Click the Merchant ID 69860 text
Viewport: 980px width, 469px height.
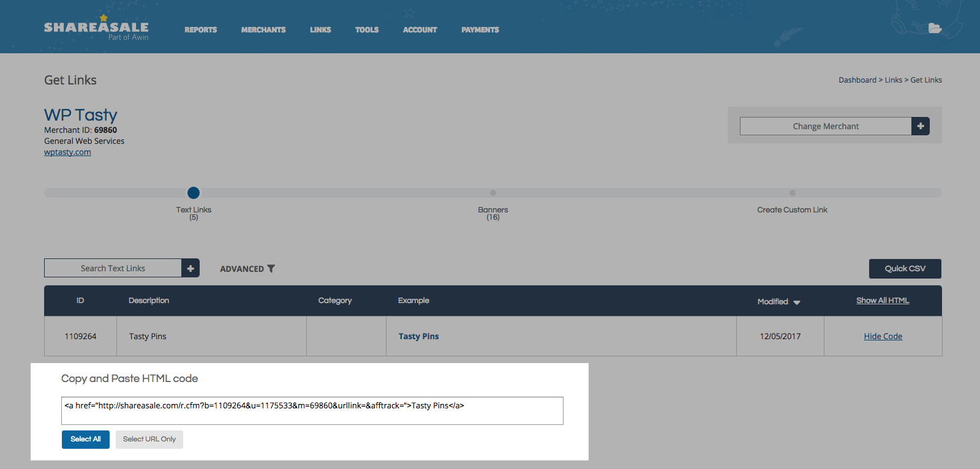pyautogui.click(x=80, y=130)
